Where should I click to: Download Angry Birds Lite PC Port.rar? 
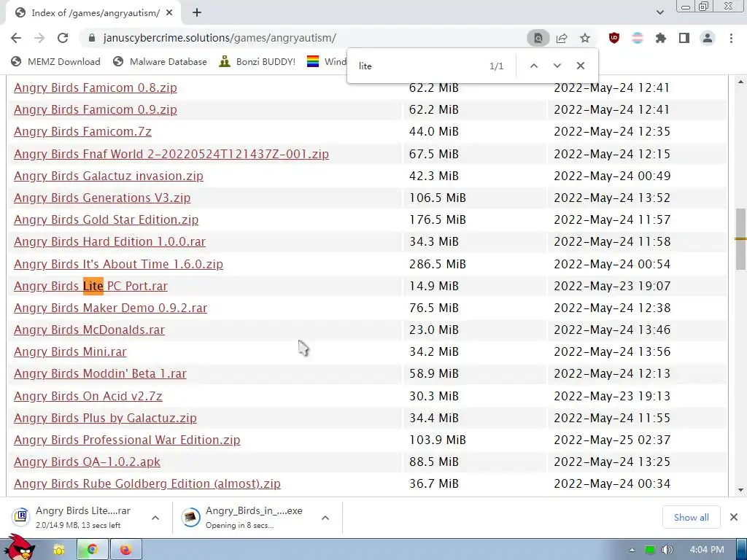point(90,286)
